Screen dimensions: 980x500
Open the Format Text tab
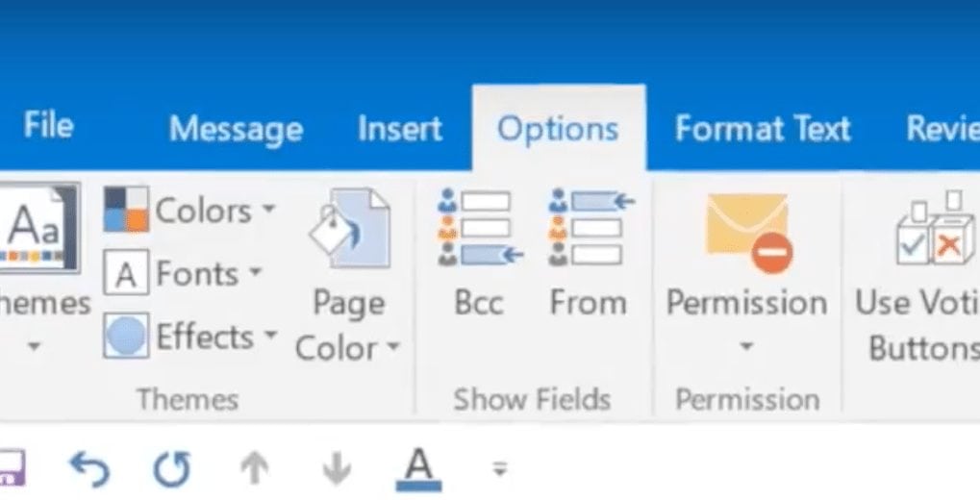pyautogui.click(x=763, y=129)
